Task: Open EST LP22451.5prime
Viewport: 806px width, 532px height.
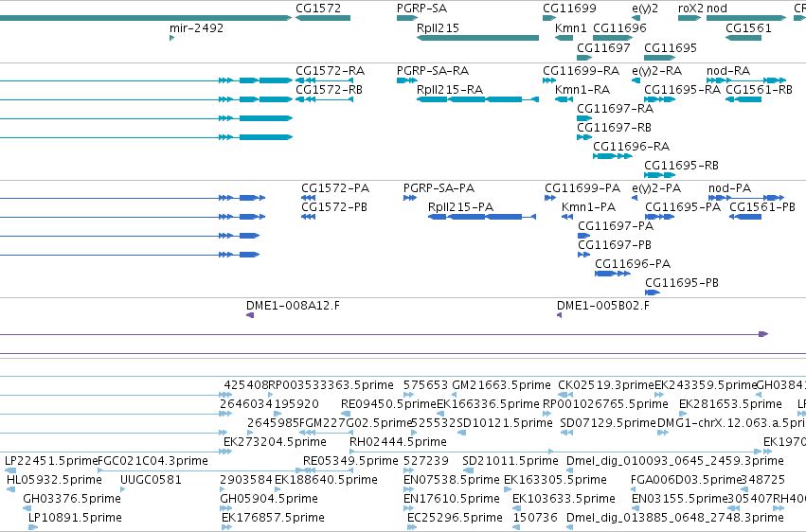Action: point(51,461)
